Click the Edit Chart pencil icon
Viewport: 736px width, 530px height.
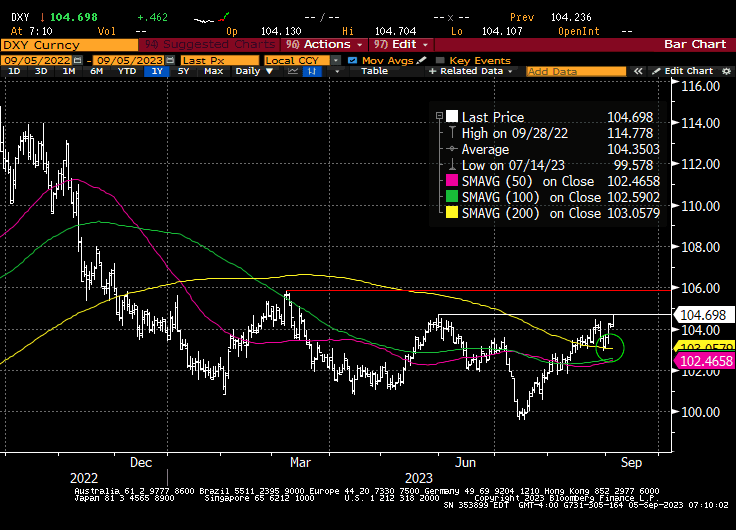click(x=658, y=71)
